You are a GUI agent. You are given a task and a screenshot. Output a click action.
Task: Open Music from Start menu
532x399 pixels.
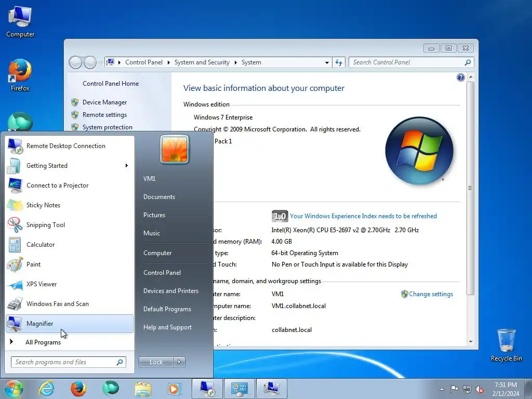tap(151, 233)
